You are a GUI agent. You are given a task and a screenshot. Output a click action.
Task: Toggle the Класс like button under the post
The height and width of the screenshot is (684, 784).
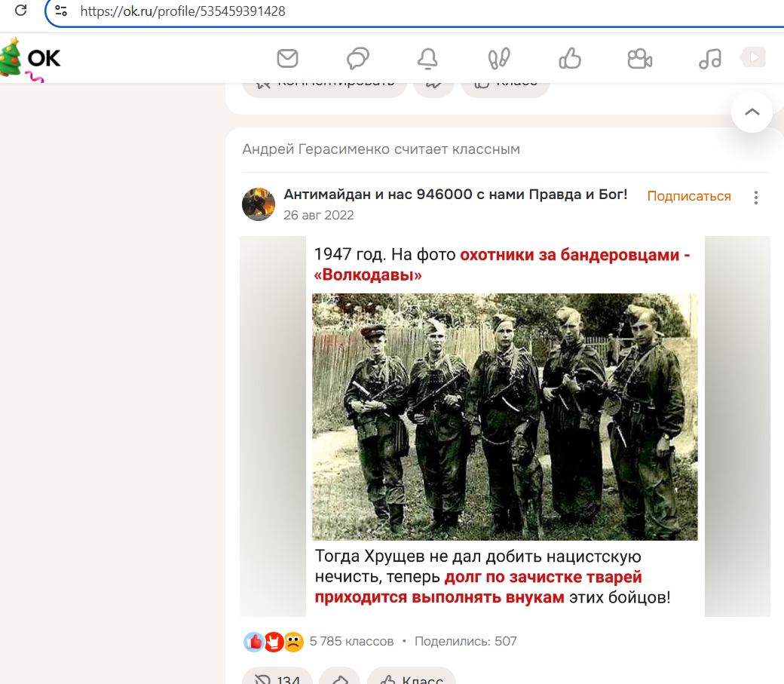[x=412, y=678]
